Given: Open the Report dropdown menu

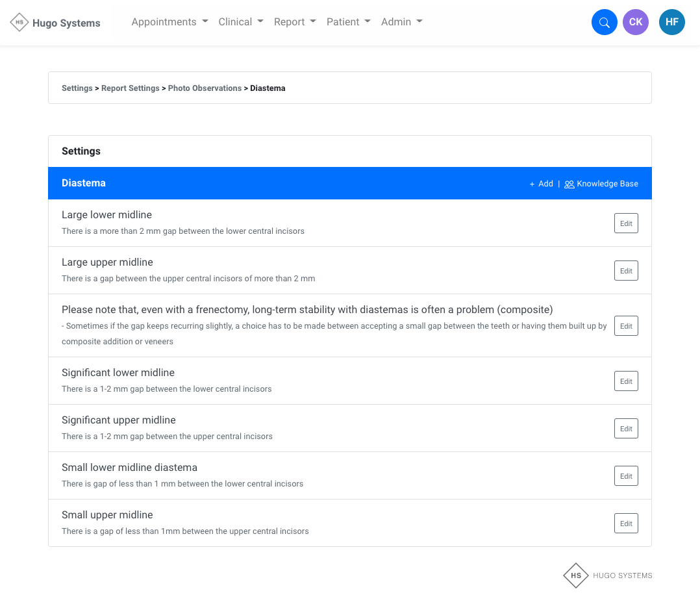Looking at the screenshot, I should click(x=295, y=22).
